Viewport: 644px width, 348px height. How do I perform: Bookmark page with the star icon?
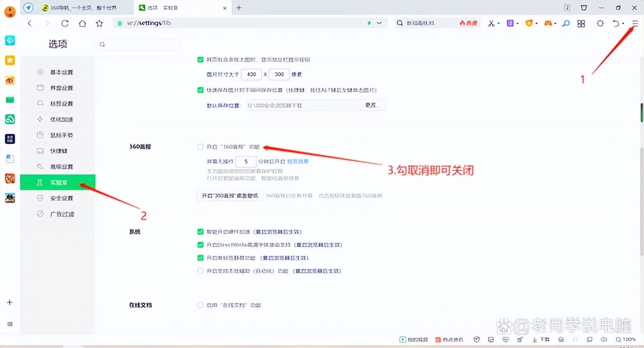point(99,23)
